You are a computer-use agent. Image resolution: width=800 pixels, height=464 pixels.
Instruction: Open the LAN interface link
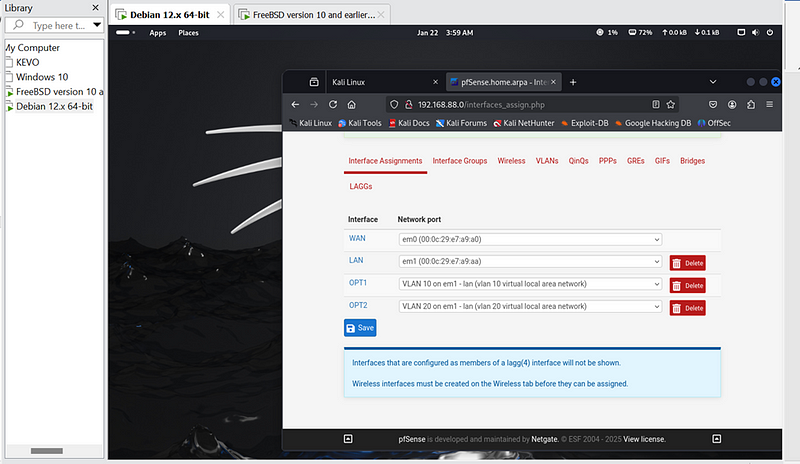point(356,260)
